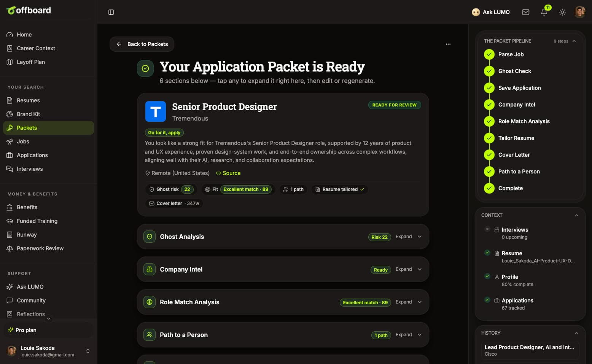
Task: Click the Ask LUMO sparkle icon in sidebar
Action: (10, 287)
